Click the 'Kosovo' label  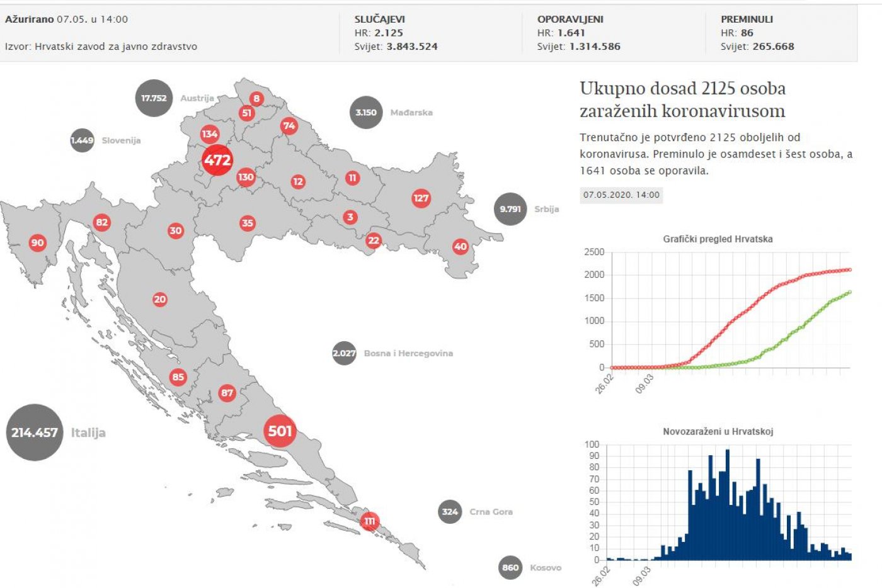[546, 568]
